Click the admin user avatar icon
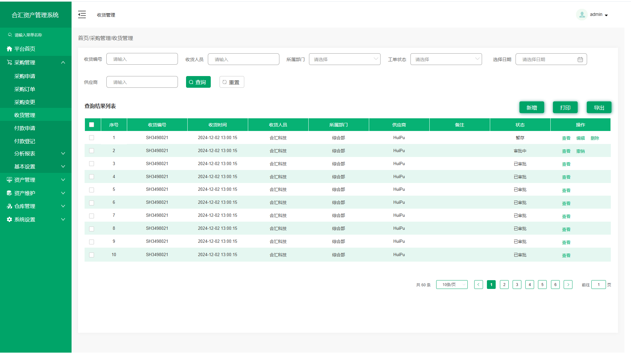The image size is (631, 364). (582, 15)
